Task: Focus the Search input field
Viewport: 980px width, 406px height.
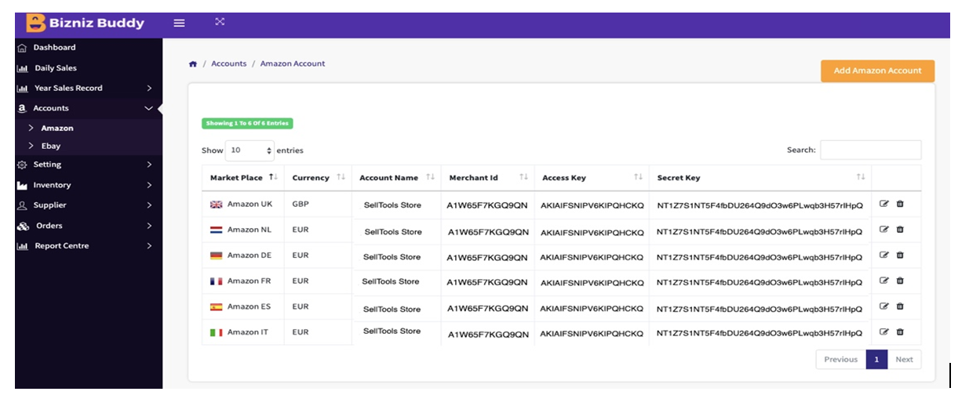Action: click(870, 150)
